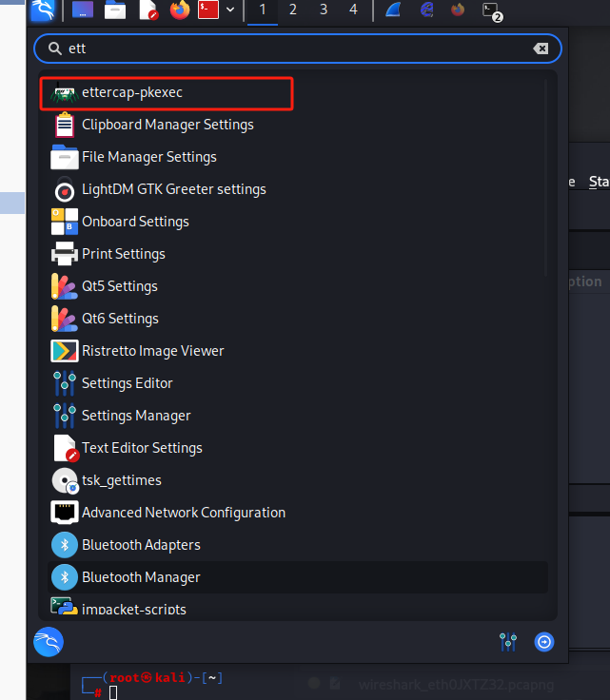The width and height of the screenshot is (610, 700).
Task: Open Qt5 Settings
Action: click(298, 286)
